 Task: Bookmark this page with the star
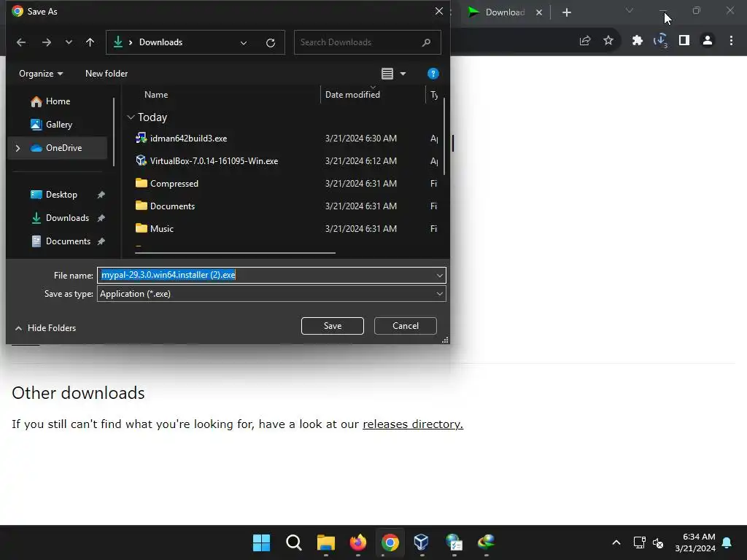point(608,41)
